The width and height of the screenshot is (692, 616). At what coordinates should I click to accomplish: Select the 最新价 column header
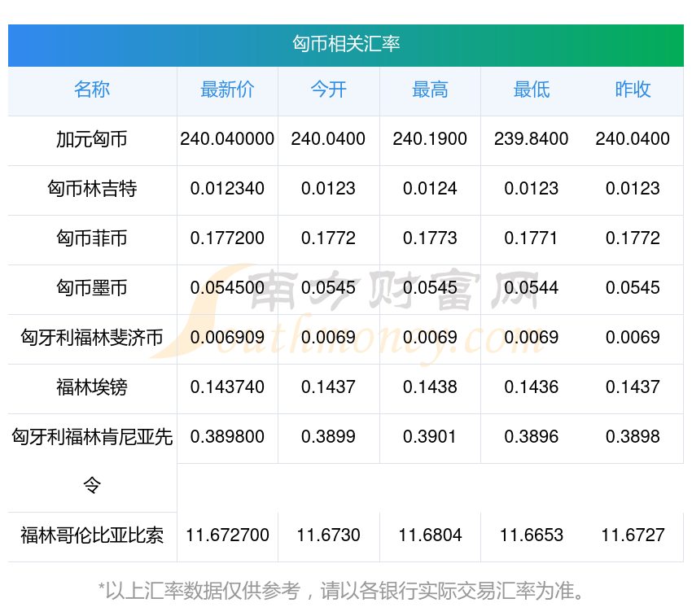coord(227,90)
